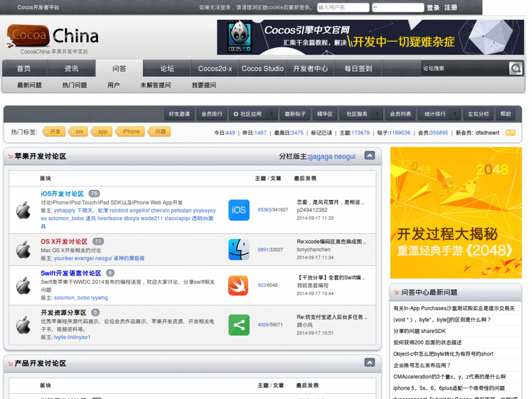The width and height of the screenshot is (532, 399).
Task: Open the 用户 submenu item
Action: pyautogui.click(x=113, y=85)
